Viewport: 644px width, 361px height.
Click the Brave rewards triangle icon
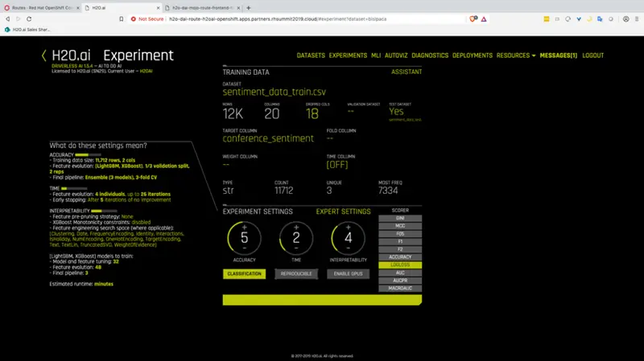[484, 18]
